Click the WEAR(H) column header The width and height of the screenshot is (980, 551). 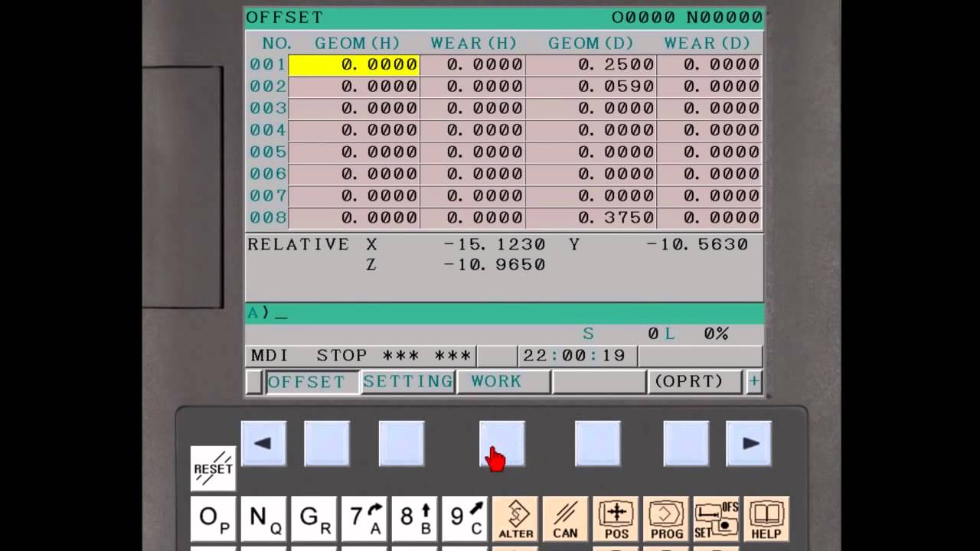[x=474, y=44]
